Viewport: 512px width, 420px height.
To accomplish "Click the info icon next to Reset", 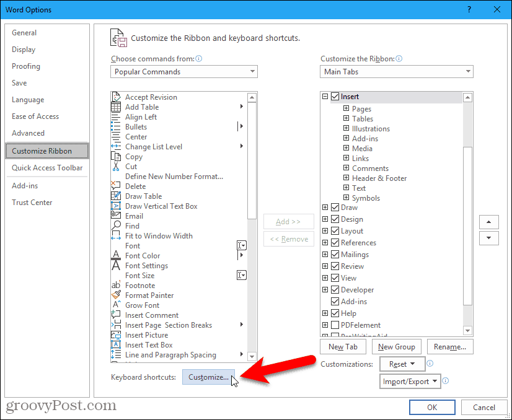I will 430,364.
